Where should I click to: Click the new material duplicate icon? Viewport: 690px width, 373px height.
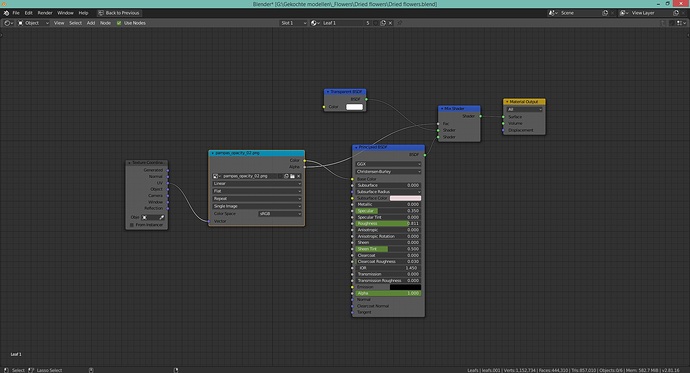tap(383, 23)
